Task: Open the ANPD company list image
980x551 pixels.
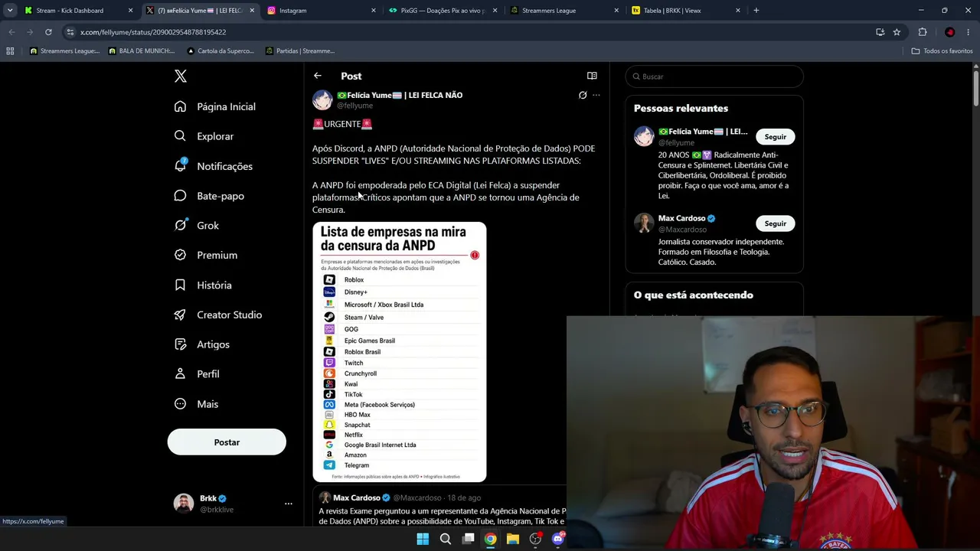Action: click(x=399, y=352)
